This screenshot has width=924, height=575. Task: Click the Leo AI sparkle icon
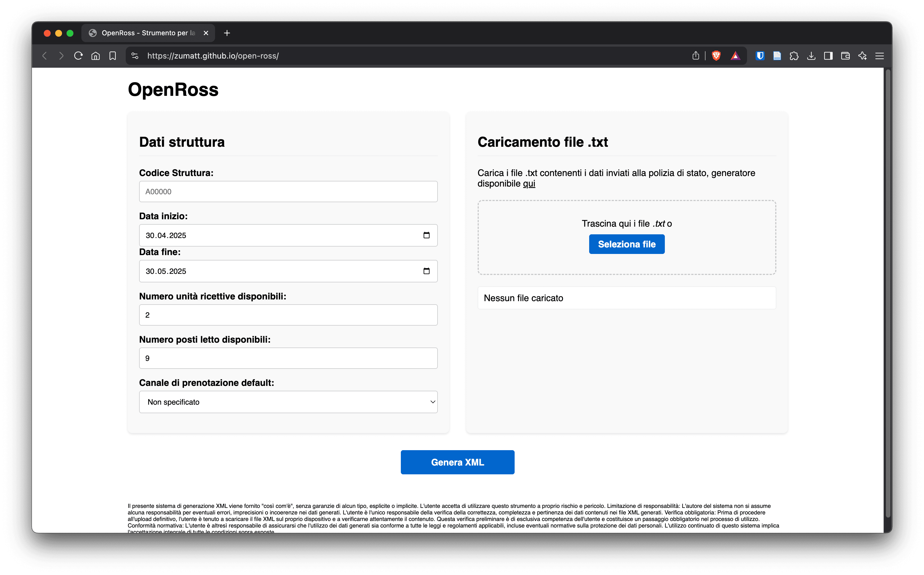click(x=862, y=56)
